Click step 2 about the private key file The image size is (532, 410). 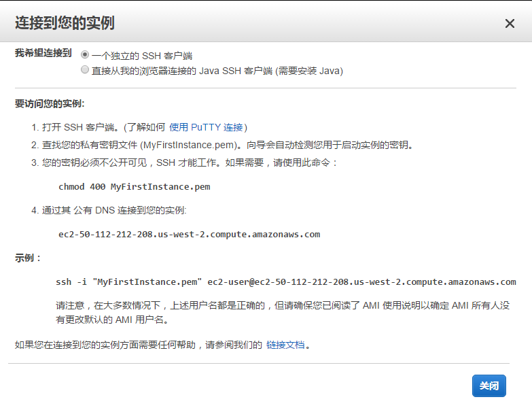point(223,145)
